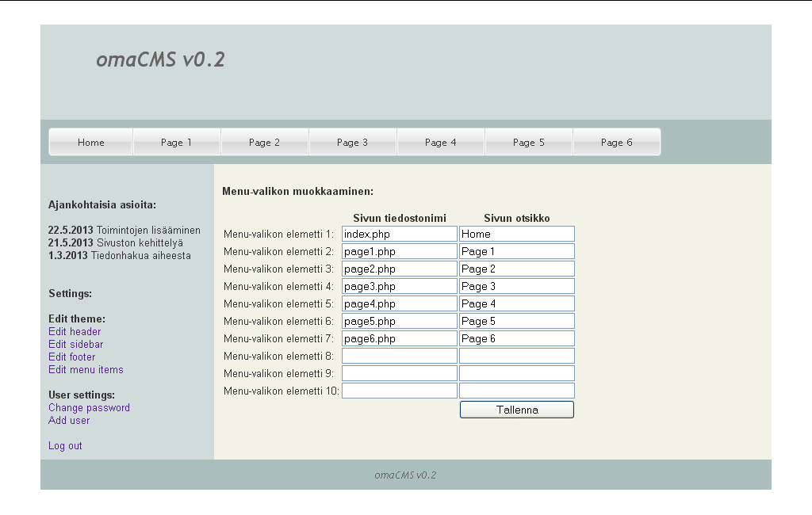The width and height of the screenshot is (812, 515).
Task: Select the Page 5 navigation tab
Action: [529, 141]
